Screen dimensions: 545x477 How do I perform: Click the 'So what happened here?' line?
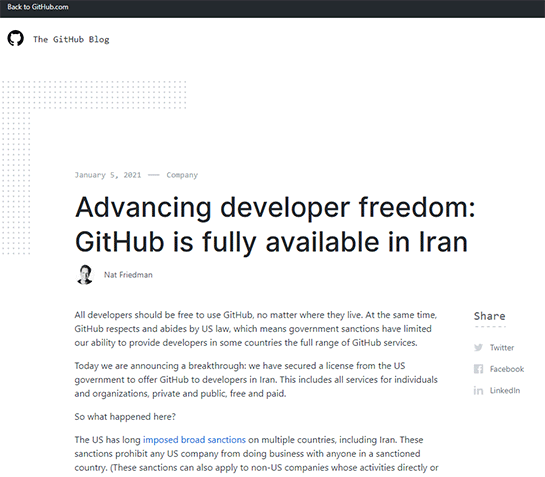coord(125,417)
